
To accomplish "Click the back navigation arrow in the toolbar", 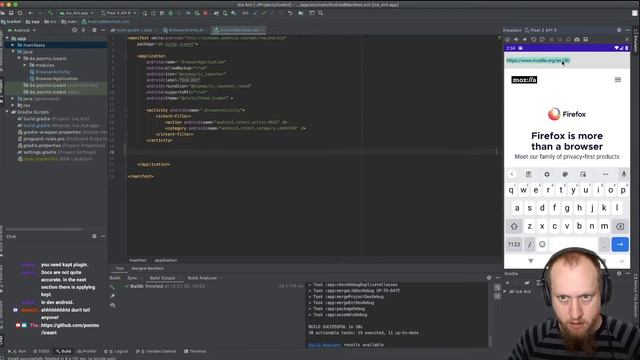I will tap(31, 13).
